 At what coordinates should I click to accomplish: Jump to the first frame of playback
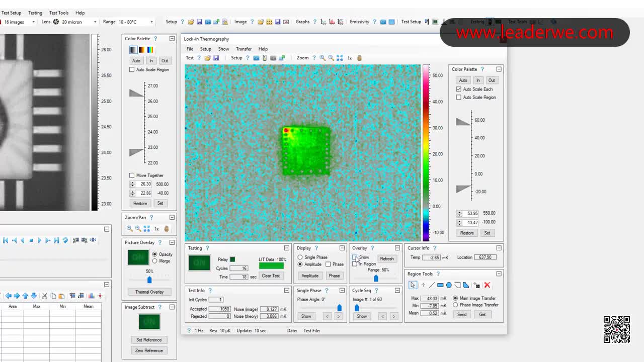click(x=6, y=240)
